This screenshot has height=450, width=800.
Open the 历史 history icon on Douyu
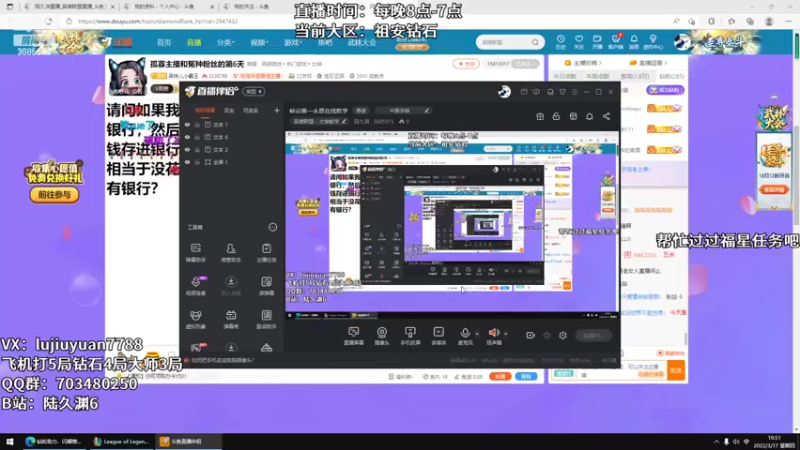click(560, 42)
